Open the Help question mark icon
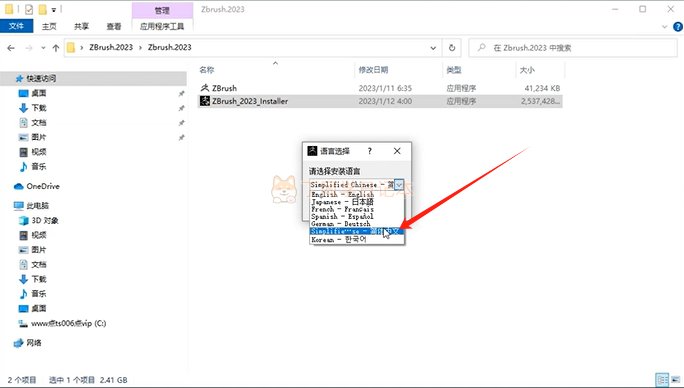 click(x=677, y=27)
